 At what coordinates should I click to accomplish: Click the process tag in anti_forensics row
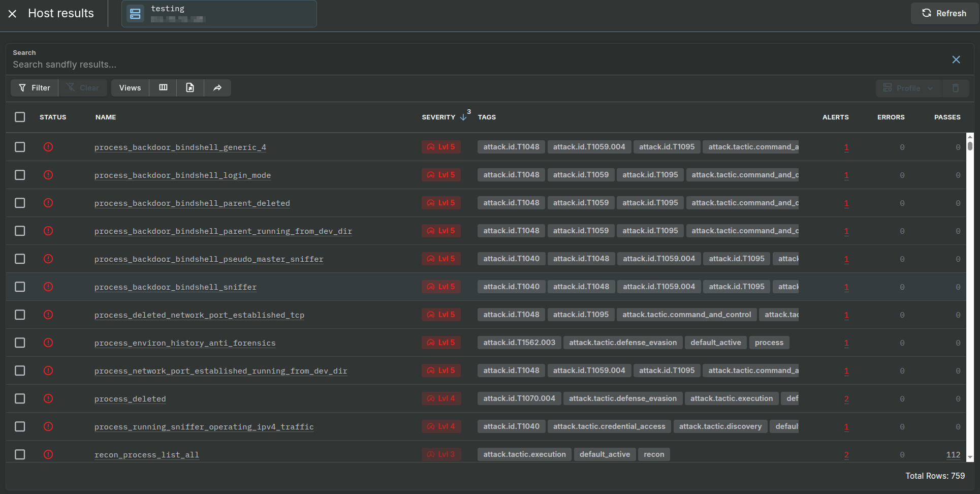pyautogui.click(x=769, y=343)
